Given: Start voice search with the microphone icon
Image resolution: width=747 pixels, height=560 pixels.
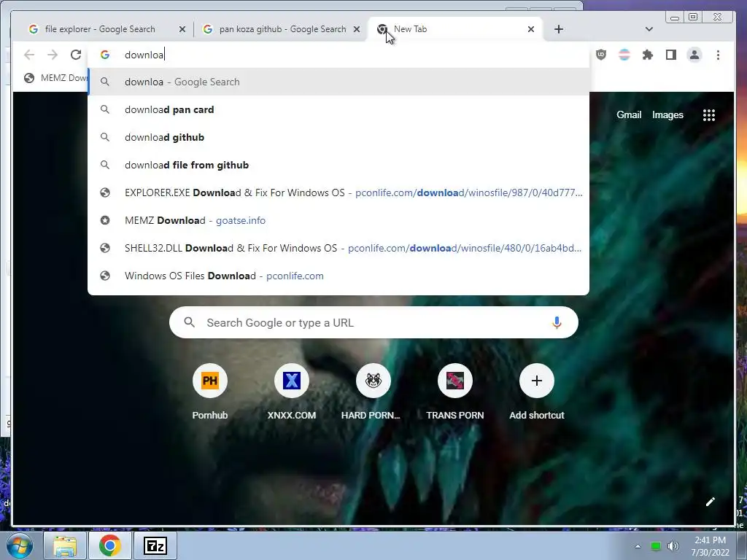Looking at the screenshot, I should click(557, 322).
